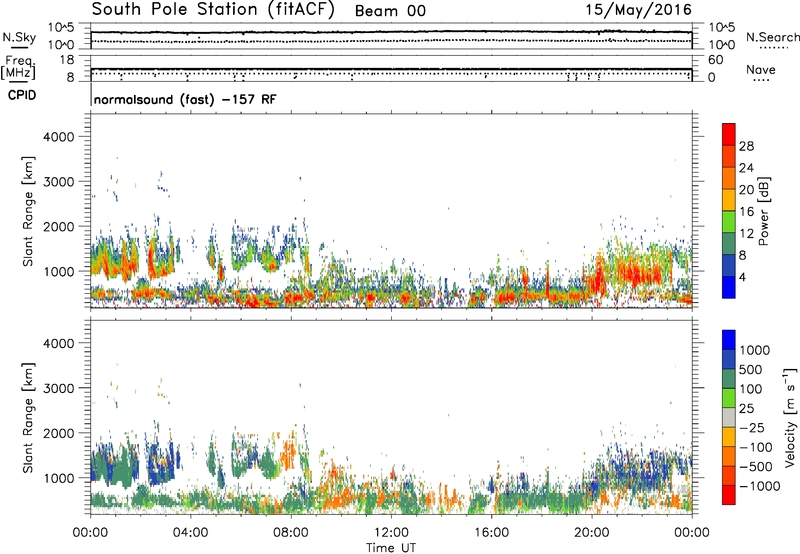Click the '1000' velocity colorbar tick

pyautogui.click(x=754, y=350)
